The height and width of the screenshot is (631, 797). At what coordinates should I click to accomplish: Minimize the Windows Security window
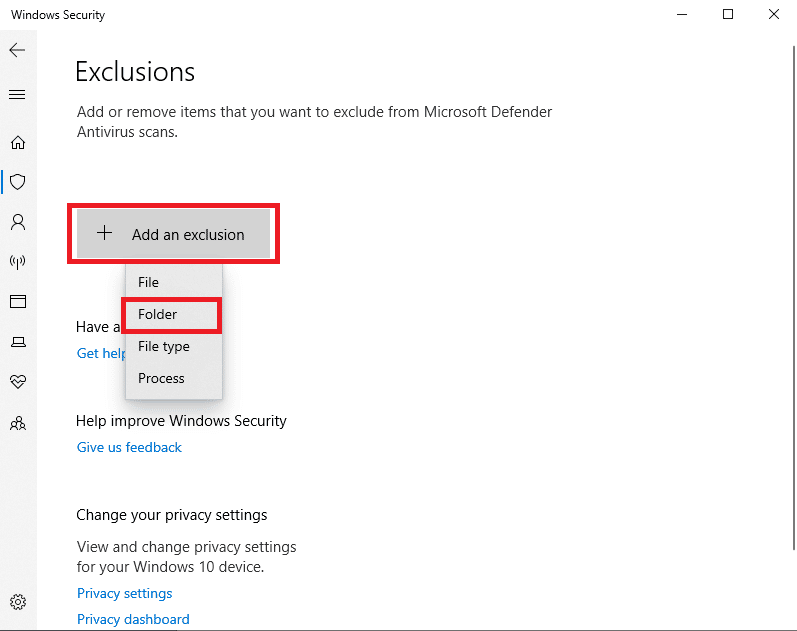[682, 14]
